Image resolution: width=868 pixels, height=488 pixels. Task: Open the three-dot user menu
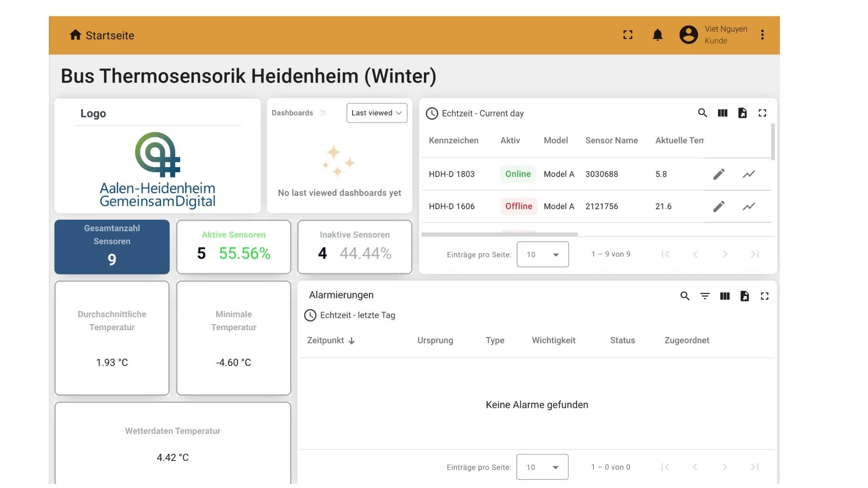(x=762, y=35)
